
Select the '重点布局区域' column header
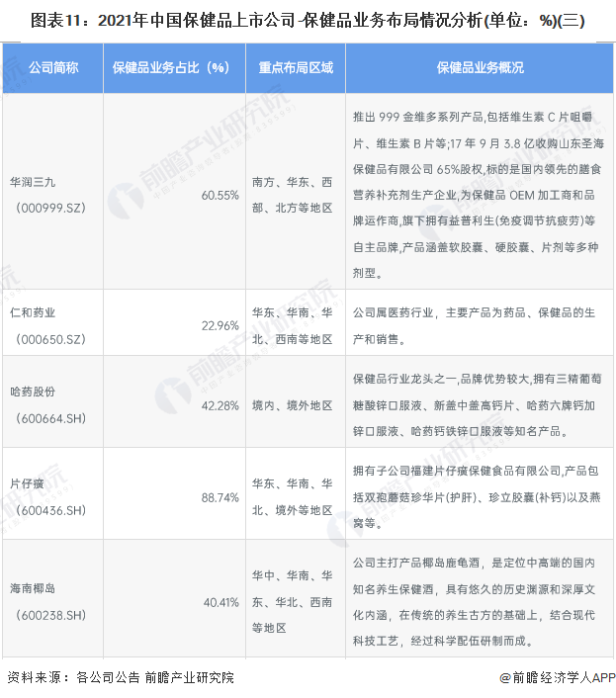pyautogui.click(x=296, y=67)
